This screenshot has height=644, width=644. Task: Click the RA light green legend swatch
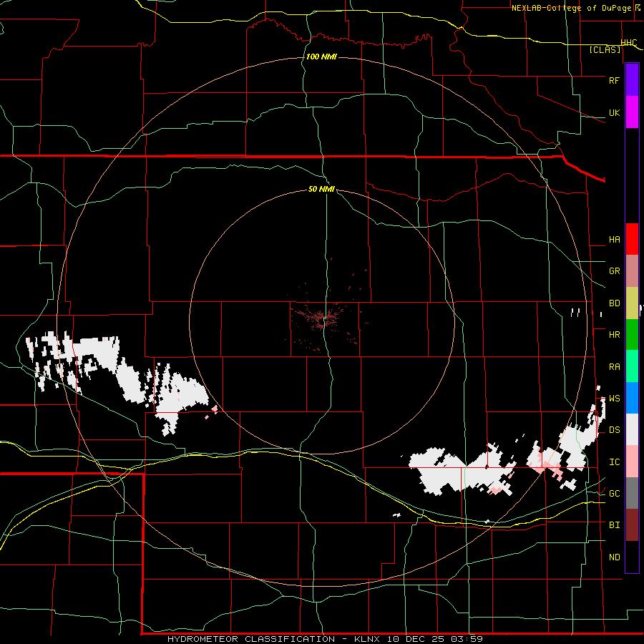click(x=632, y=366)
